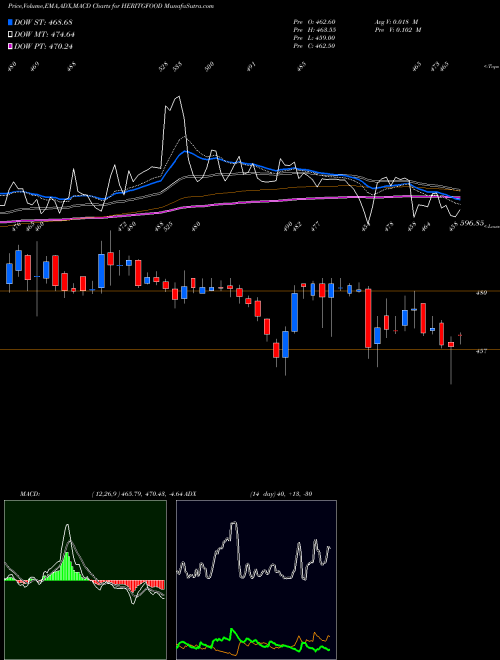Click the 'MACD:' panel heading
This screenshot has width=500, height=660.
tap(29, 493)
